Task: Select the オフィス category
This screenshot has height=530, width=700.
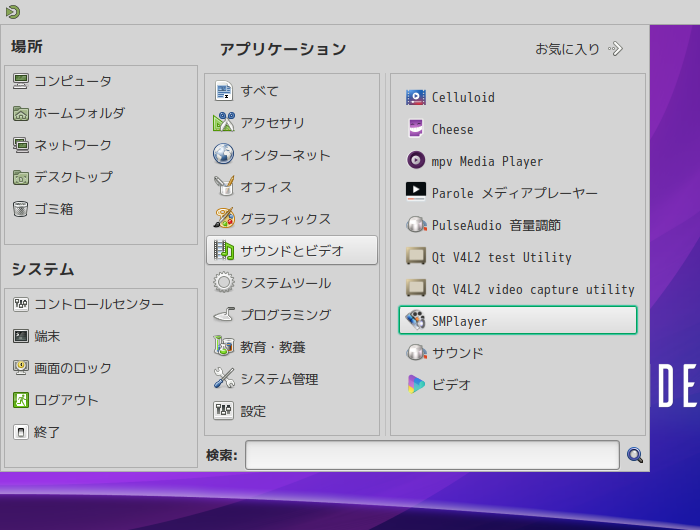Action: 292,187
